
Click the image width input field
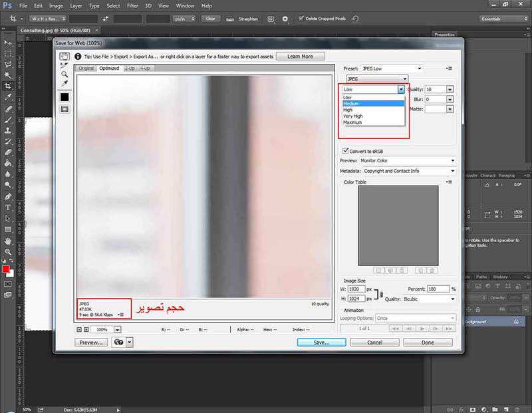(356, 289)
